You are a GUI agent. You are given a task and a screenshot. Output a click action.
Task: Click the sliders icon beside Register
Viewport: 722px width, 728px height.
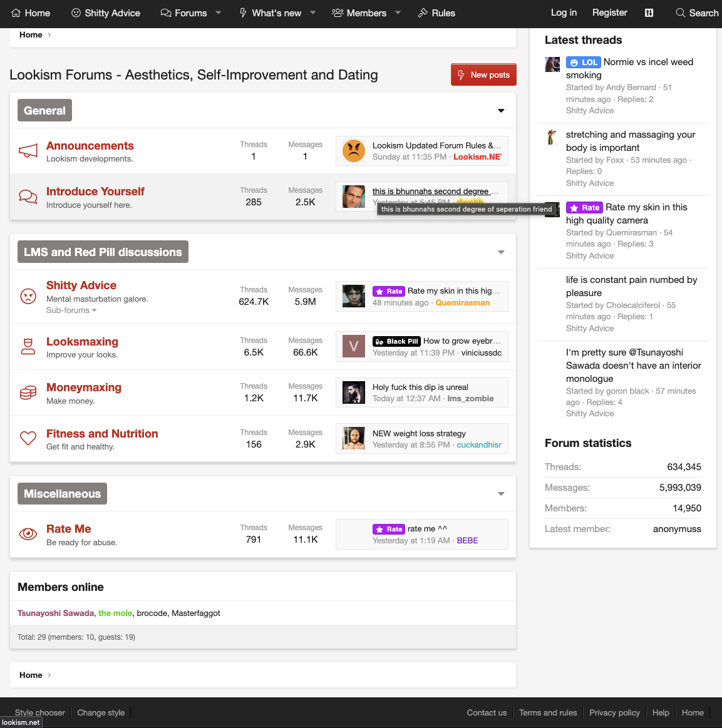click(x=649, y=13)
